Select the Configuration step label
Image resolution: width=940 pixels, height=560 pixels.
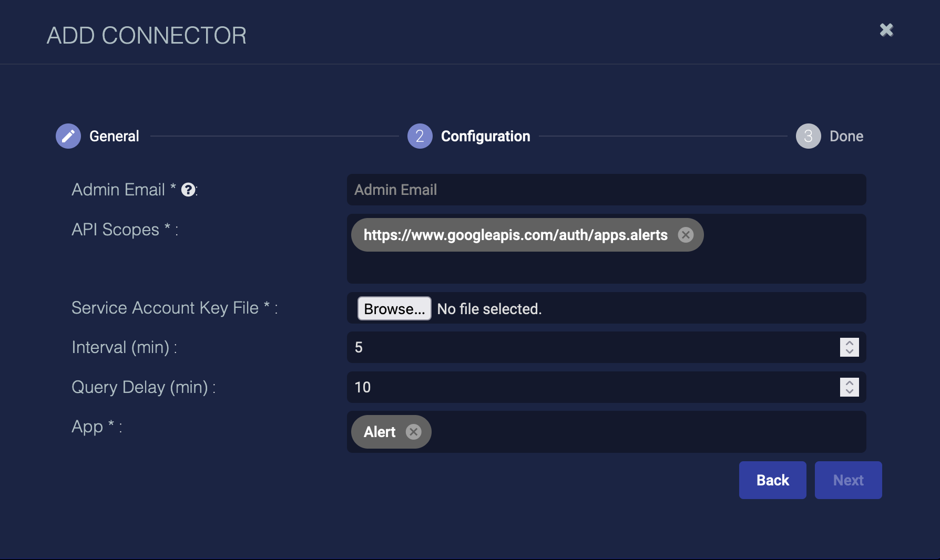click(x=485, y=136)
